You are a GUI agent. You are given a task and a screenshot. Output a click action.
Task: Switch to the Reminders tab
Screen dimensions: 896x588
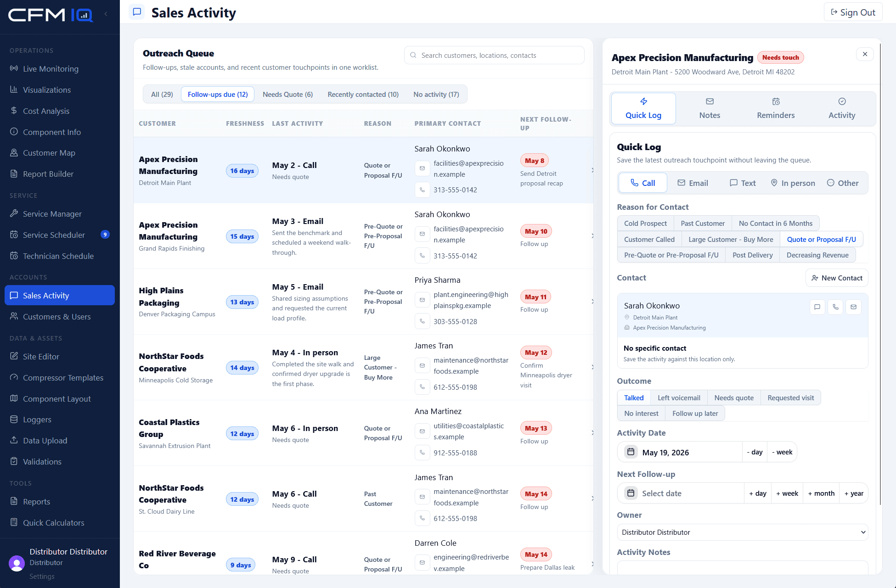776,108
